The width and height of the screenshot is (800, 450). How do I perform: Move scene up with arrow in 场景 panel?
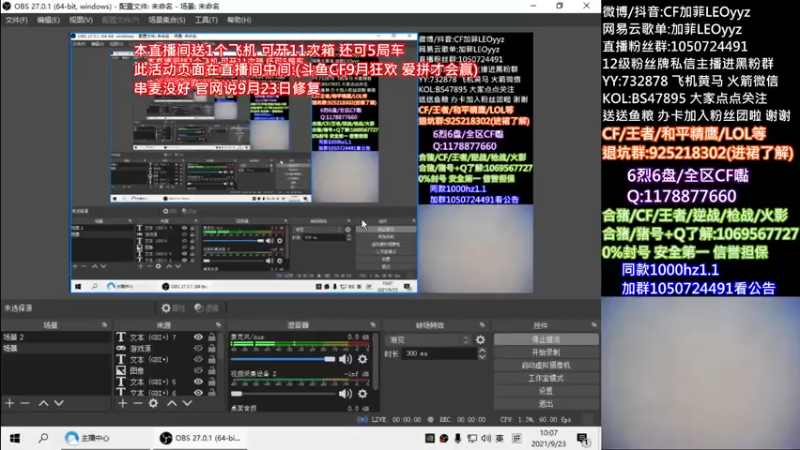point(43,403)
